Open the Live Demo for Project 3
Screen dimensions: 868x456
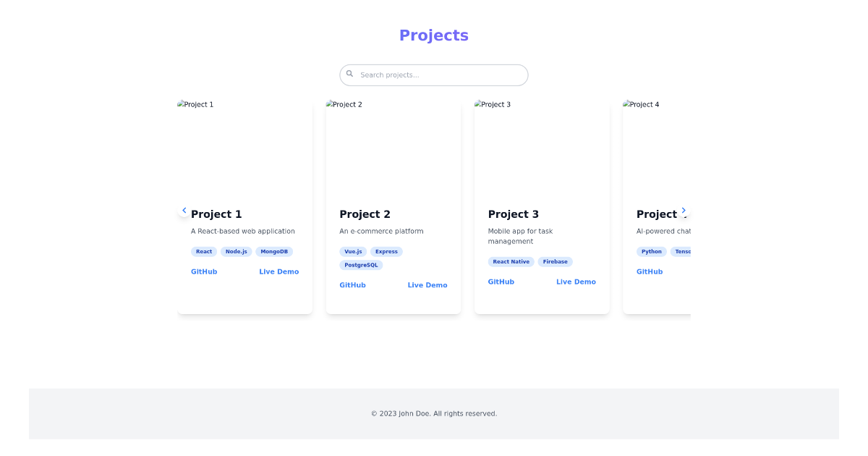point(576,282)
